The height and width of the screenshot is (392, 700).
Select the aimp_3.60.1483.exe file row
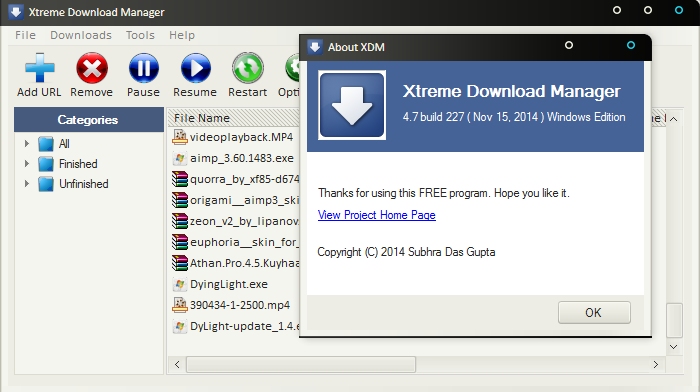(234, 158)
